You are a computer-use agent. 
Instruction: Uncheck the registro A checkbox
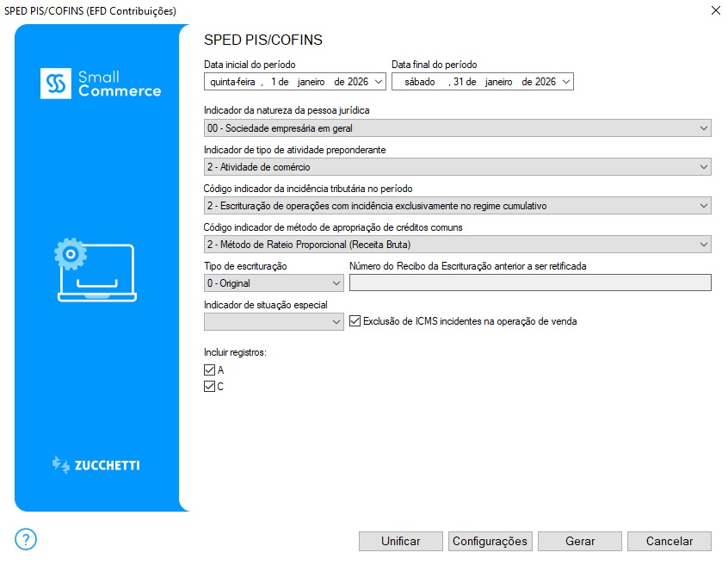pos(209,369)
